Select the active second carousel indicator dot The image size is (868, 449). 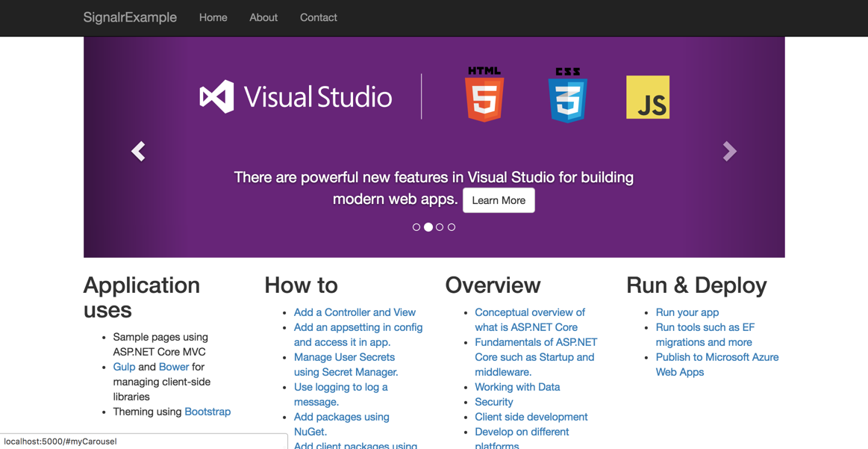click(428, 227)
